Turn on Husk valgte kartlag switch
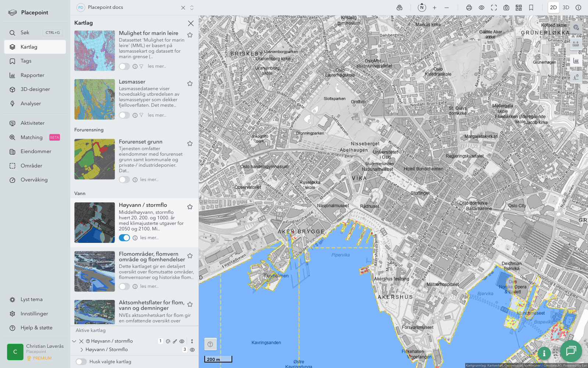588x368 pixels. pos(81,362)
